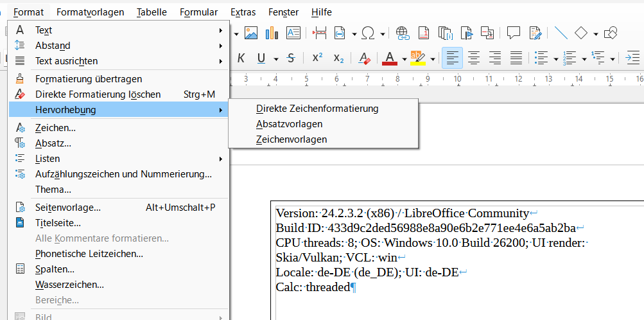Select the Insert Line drawing tool

(x=561, y=33)
